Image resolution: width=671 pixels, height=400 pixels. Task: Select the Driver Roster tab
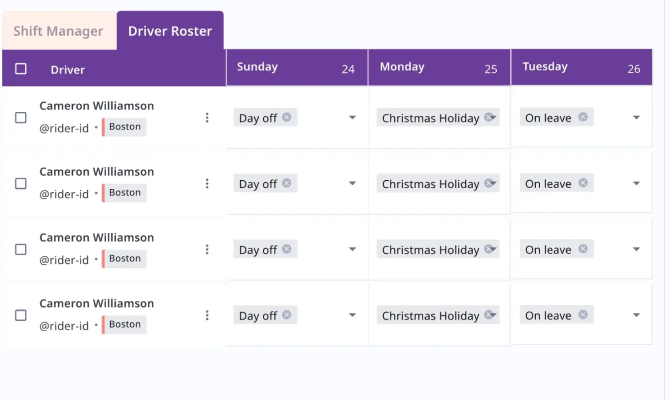(170, 31)
